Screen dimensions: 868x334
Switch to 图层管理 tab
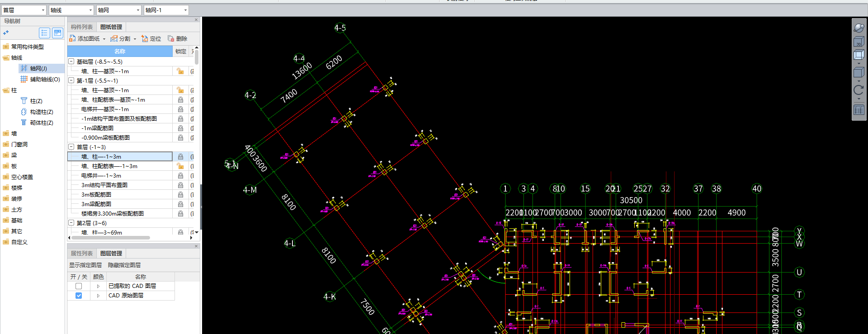click(x=111, y=254)
